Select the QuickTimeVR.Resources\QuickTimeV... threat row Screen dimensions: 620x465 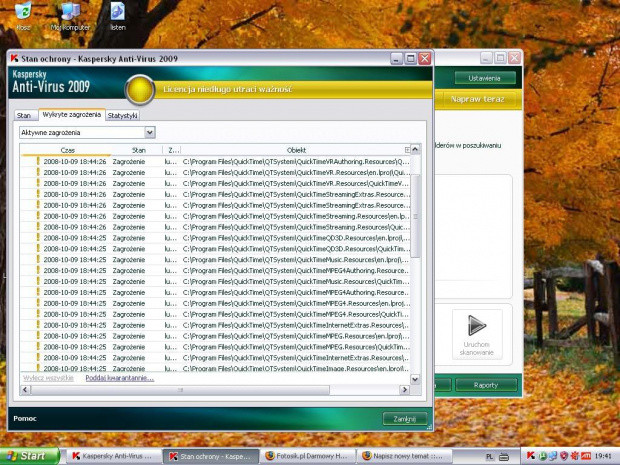tap(215, 183)
